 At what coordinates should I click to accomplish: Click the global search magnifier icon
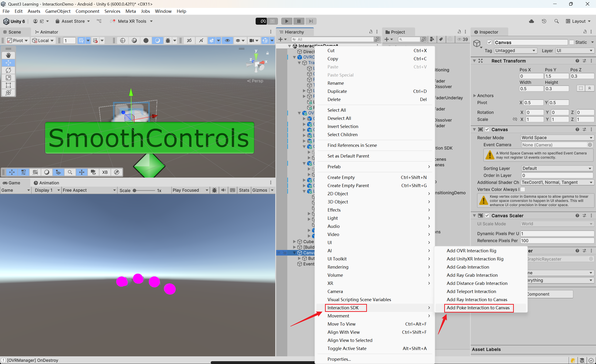point(556,21)
